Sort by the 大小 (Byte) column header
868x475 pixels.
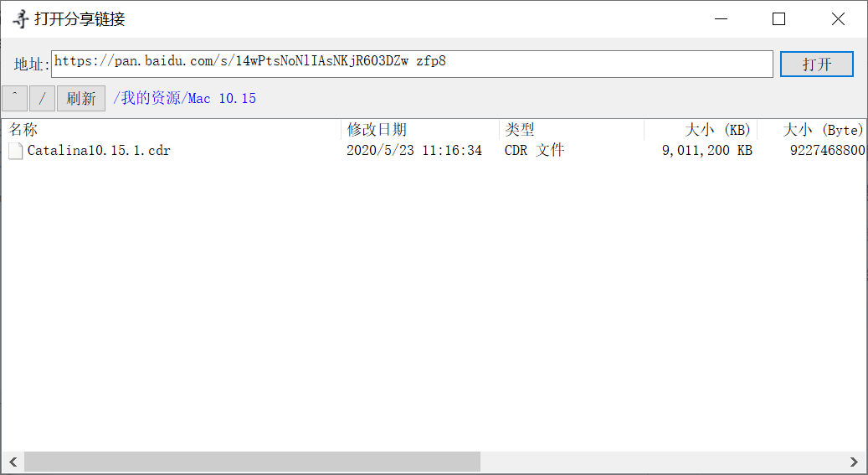[812, 130]
